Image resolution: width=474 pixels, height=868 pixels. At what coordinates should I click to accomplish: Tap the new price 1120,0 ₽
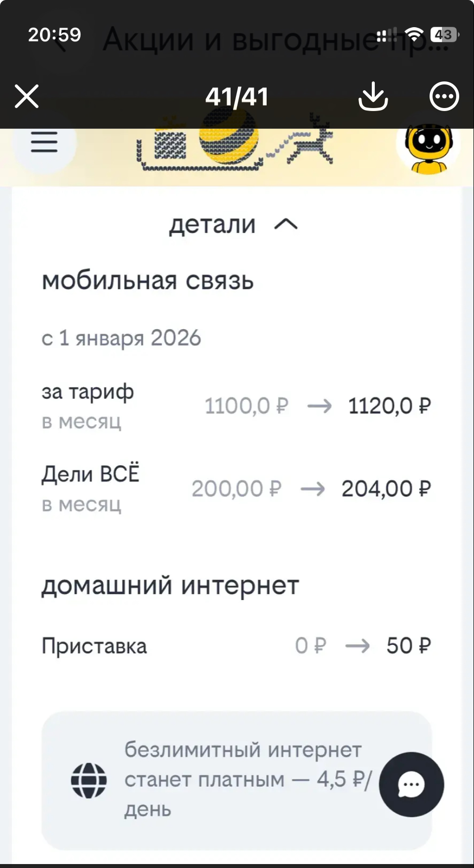tap(389, 406)
